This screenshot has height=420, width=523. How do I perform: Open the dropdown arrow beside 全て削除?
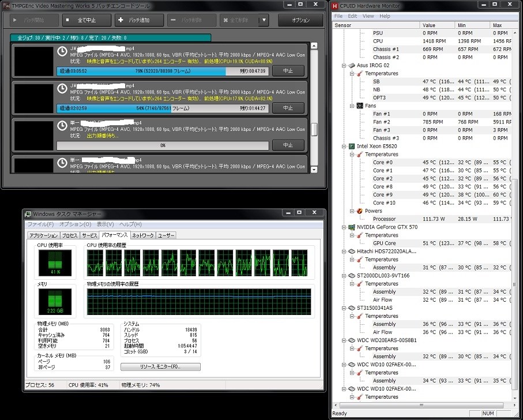pyautogui.click(x=264, y=20)
